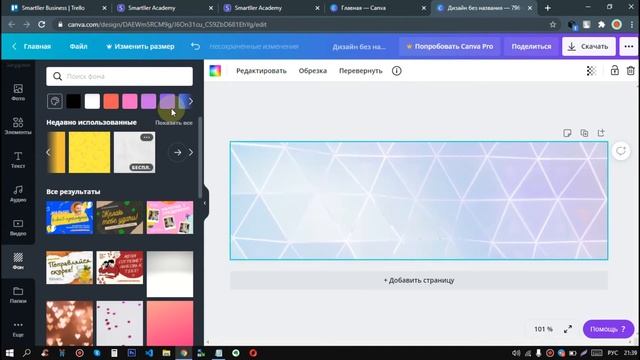The image size is (640, 360).
Task: Open the three-dot more menu in header
Action: point(629,47)
